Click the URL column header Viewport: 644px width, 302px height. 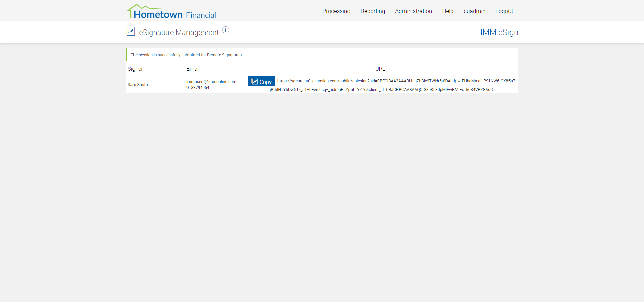click(380, 69)
